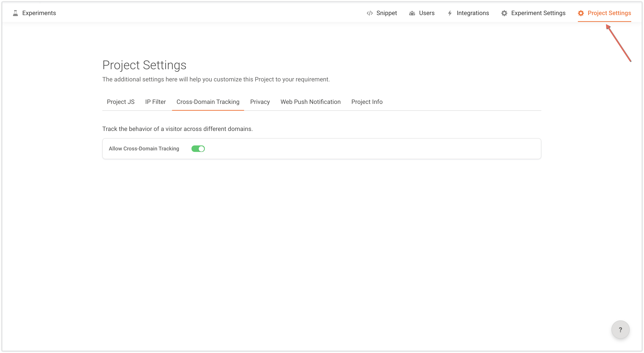The height and width of the screenshot is (353, 644).
Task: Click the Experiment Settings gear icon
Action: 504,13
